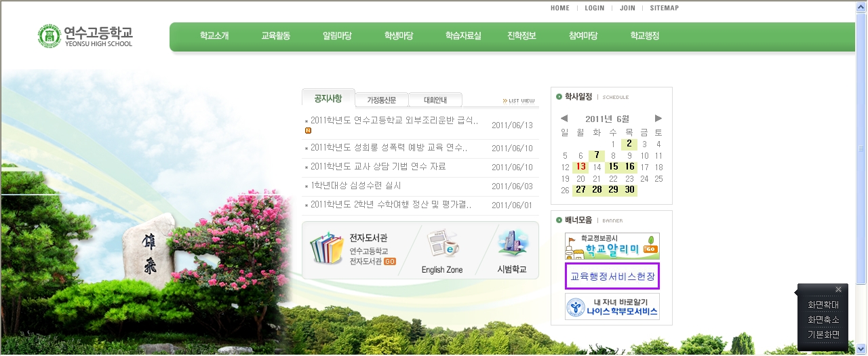Go to previous month in calendar
Image resolution: width=868 pixels, height=356 pixels.
[x=564, y=119]
